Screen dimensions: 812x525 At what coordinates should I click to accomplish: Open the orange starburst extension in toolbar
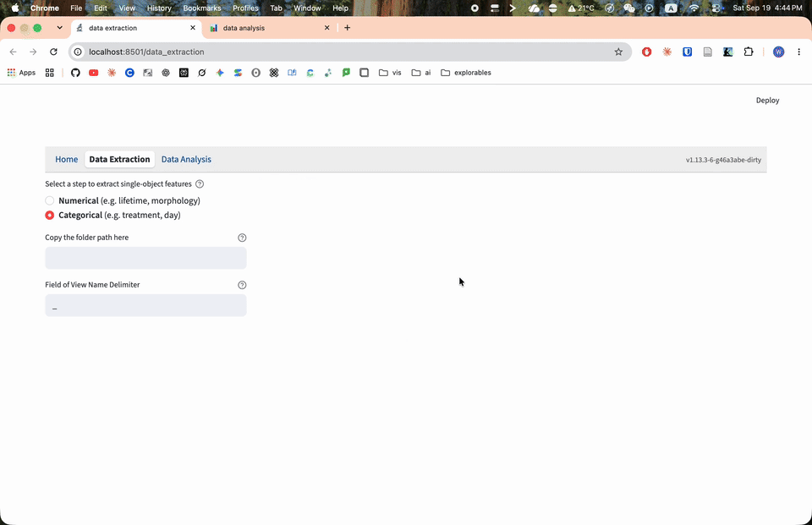tap(667, 52)
